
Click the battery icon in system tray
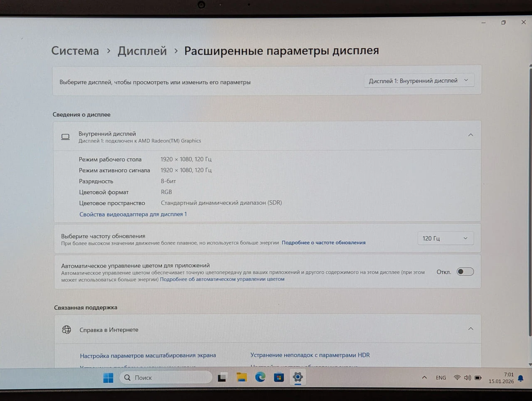pos(478,378)
